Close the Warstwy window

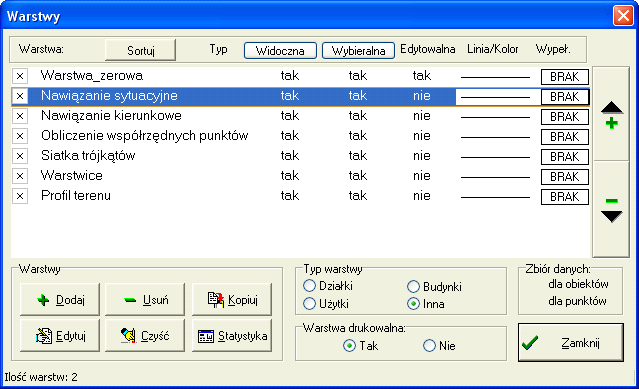tap(623, 16)
